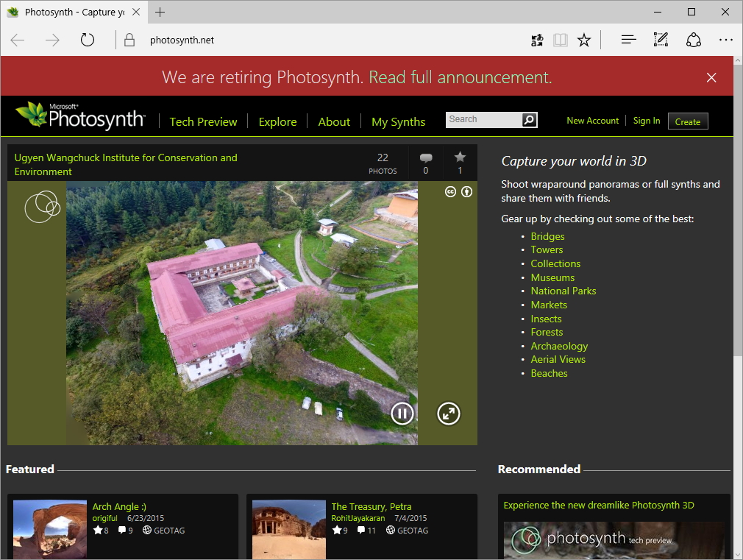This screenshot has width=743, height=560.
Task: Pause the panorama auto-rotation
Action: [402, 414]
